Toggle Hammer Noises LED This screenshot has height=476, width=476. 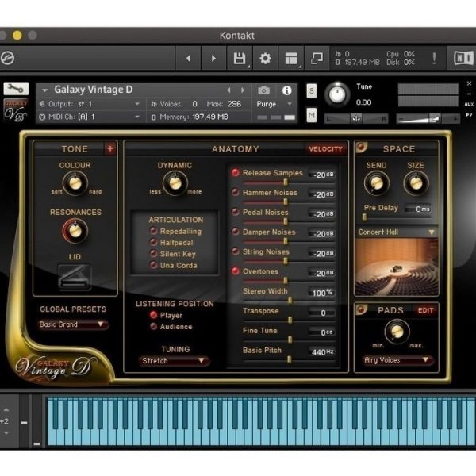pyautogui.click(x=236, y=192)
